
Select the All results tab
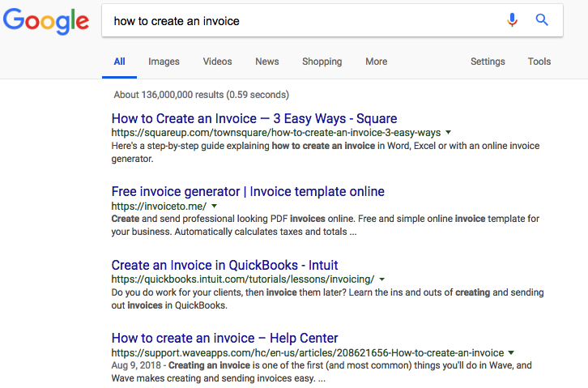coord(119,62)
